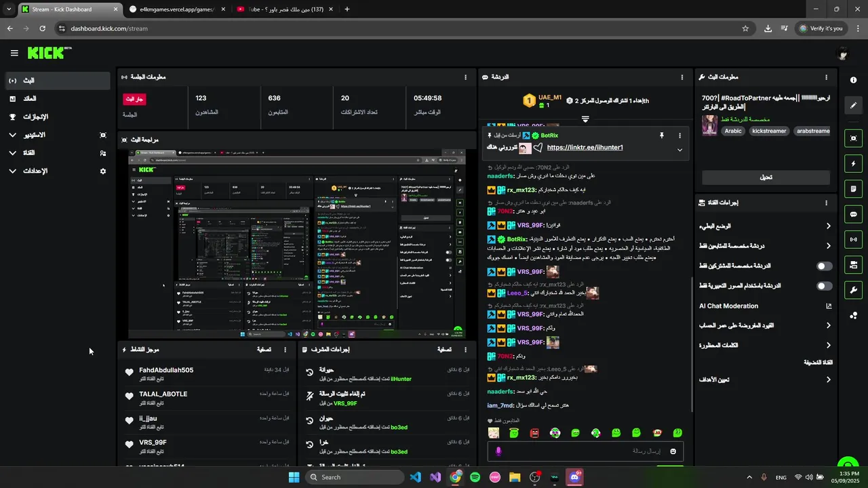The width and height of the screenshot is (868, 488).
Task: Unpin the pinned BotRix message
Action: 662,136
